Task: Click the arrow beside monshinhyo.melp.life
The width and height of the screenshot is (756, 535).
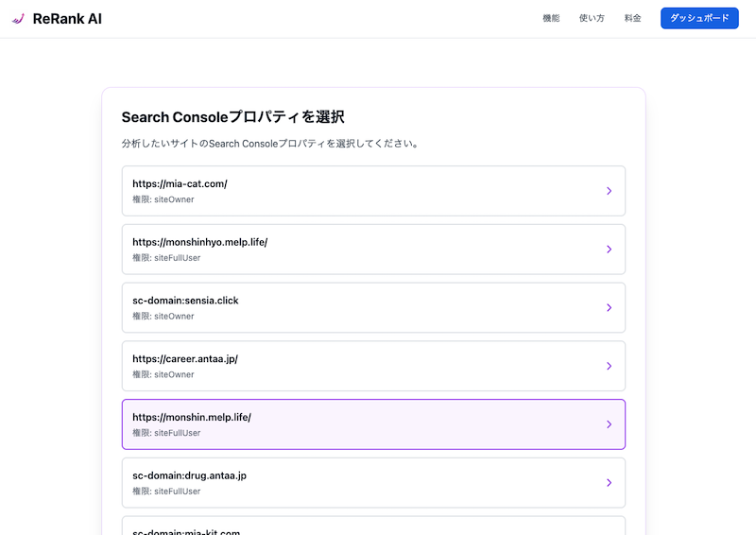Action: click(x=609, y=250)
